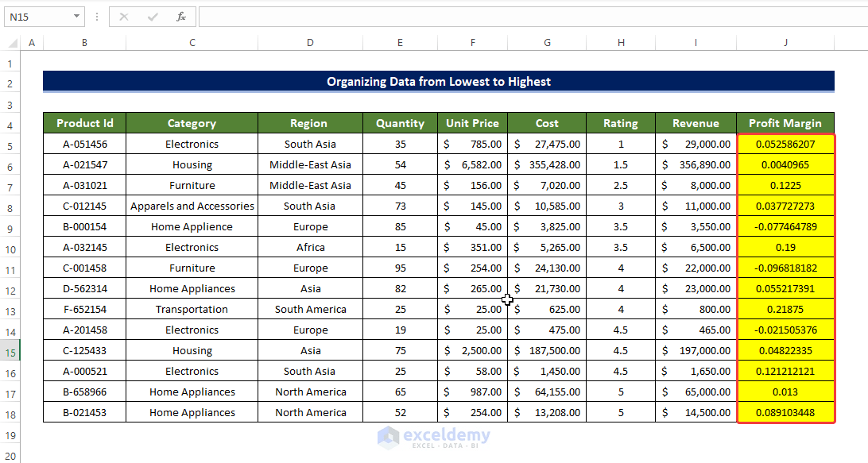The image size is (868, 463).
Task: Select the North America cell in row 17
Action: tap(309, 392)
